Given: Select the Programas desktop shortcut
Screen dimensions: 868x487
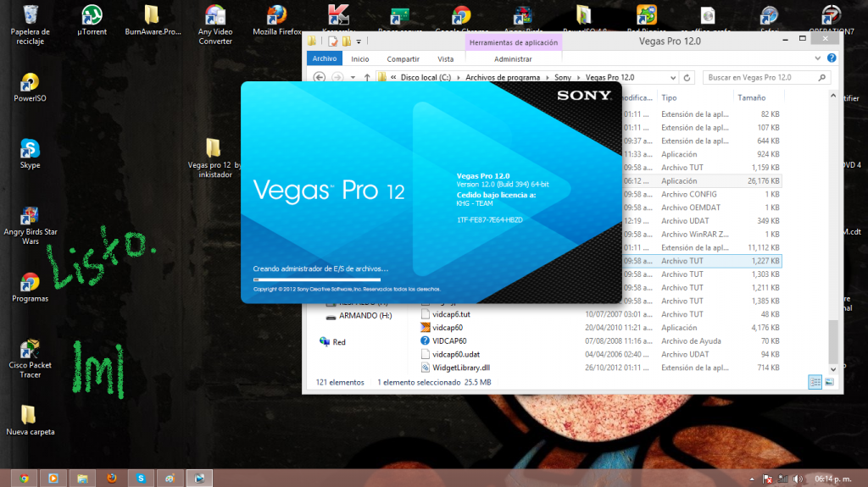Looking at the screenshot, I should [x=30, y=288].
